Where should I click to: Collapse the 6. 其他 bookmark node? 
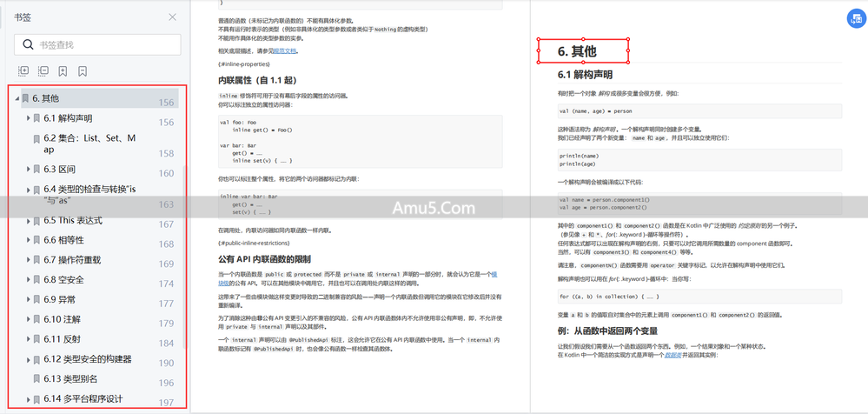click(17, 98)
